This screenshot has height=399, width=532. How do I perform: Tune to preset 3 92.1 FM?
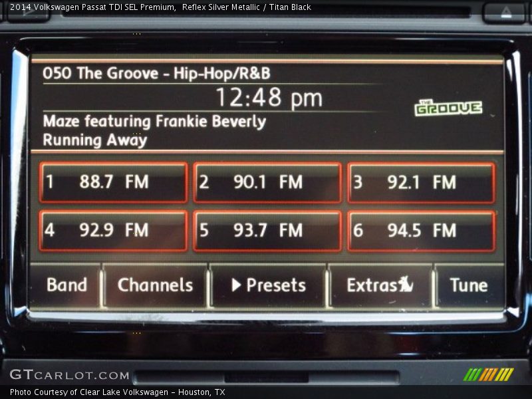(x=422, y=182)
